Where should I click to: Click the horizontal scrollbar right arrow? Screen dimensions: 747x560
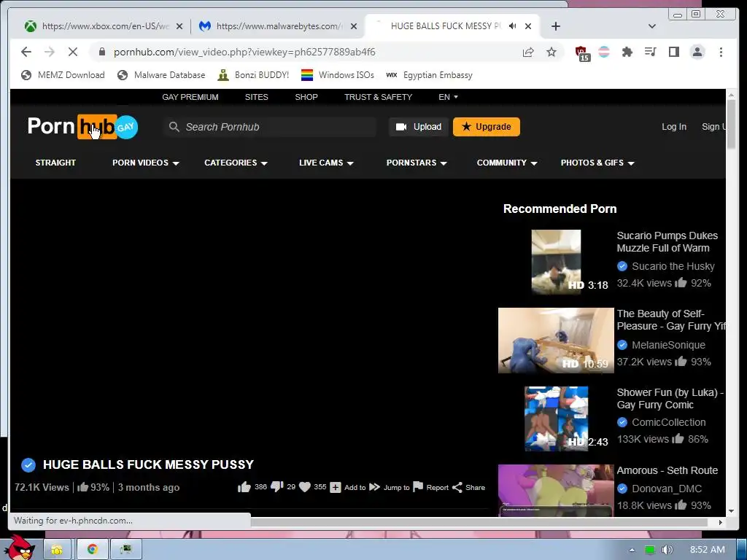pos(720,522)
